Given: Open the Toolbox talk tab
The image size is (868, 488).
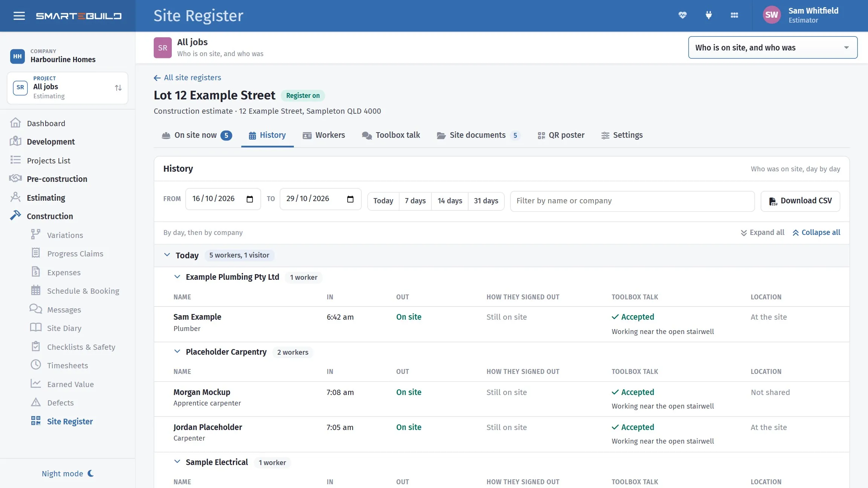Looking at the screenshot, I should pos(391,135).
